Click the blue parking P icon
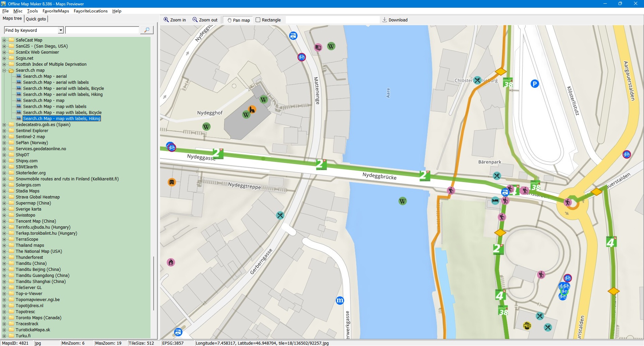This screenshot has height=346, width=644. [535, 84]
